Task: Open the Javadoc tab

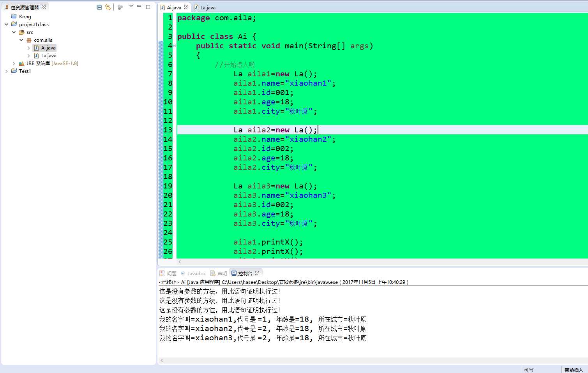Action: pos(193,273)
